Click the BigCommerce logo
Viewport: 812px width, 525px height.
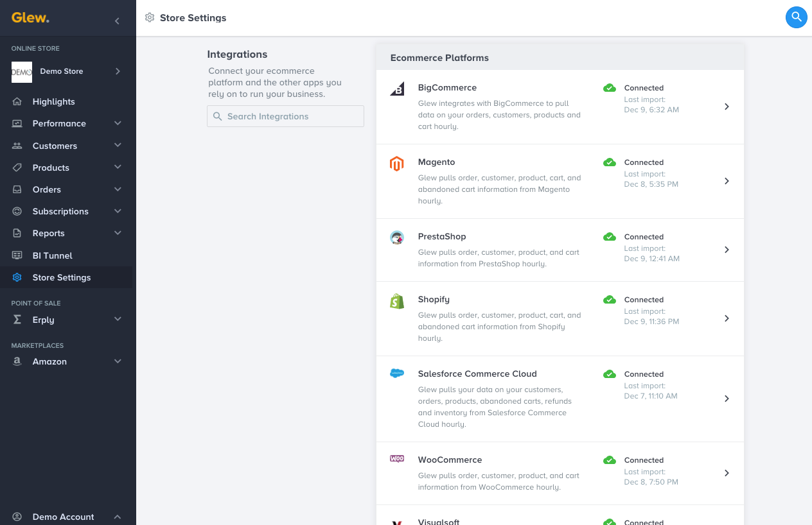tap(397, 89)
